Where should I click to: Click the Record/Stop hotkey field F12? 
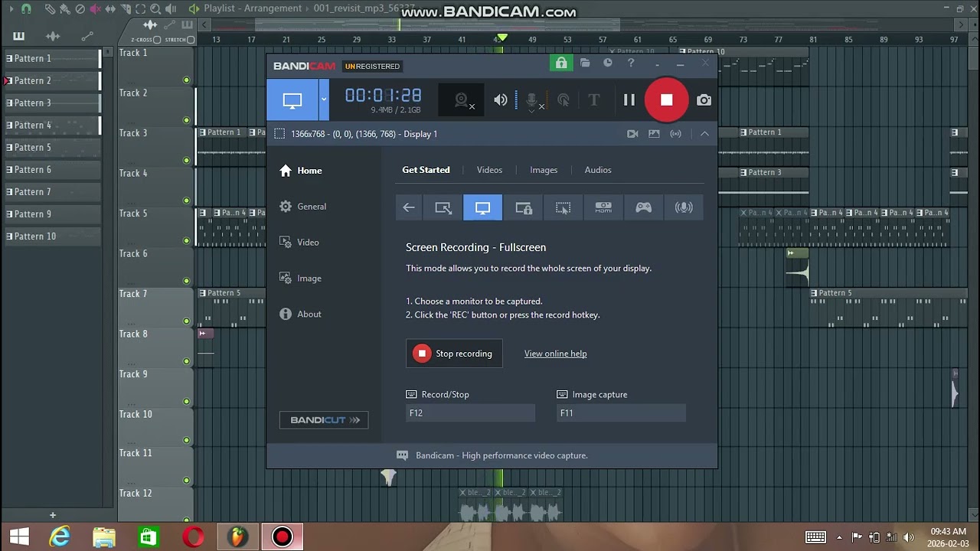pos(470,413)
